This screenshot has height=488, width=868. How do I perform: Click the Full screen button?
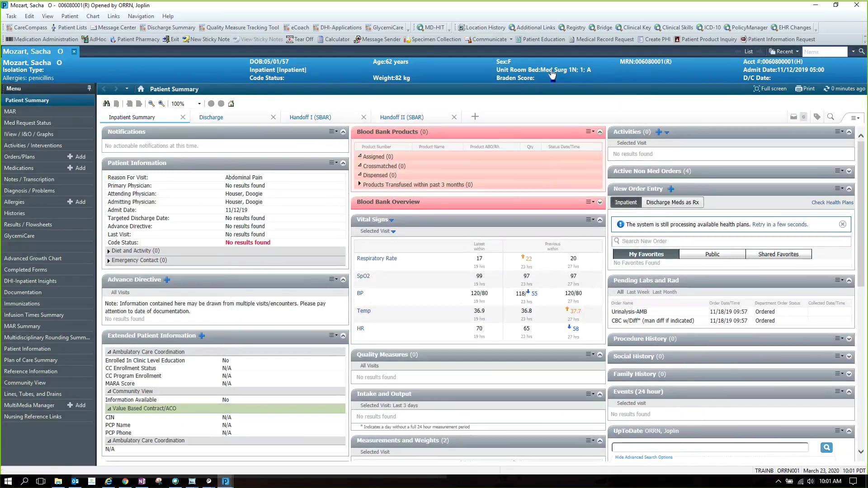[770, 89]
